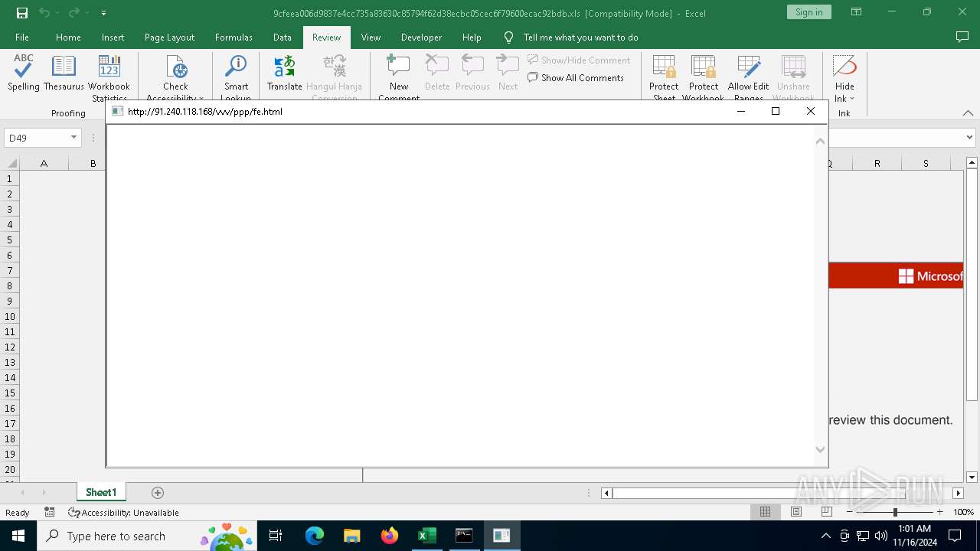Select the Sheet1 tab
This screenshot has width=980, height=551.
[x=101, y=493]
